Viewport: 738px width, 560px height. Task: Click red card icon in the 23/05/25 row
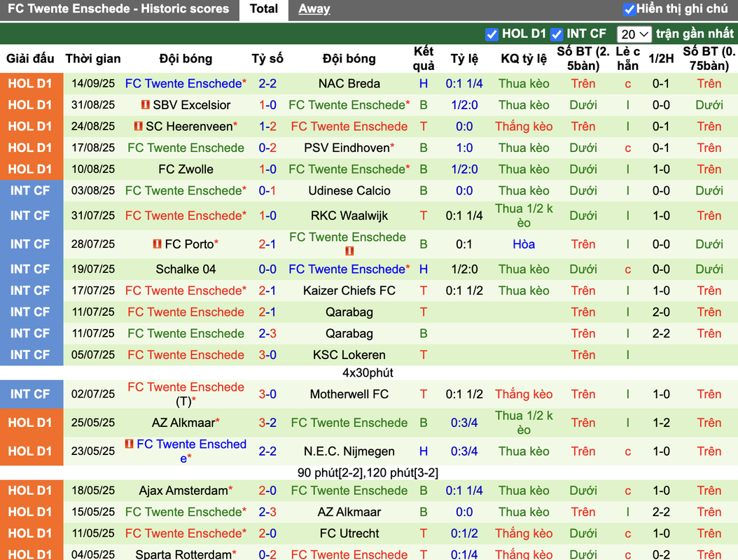click(x=129, y=444)
